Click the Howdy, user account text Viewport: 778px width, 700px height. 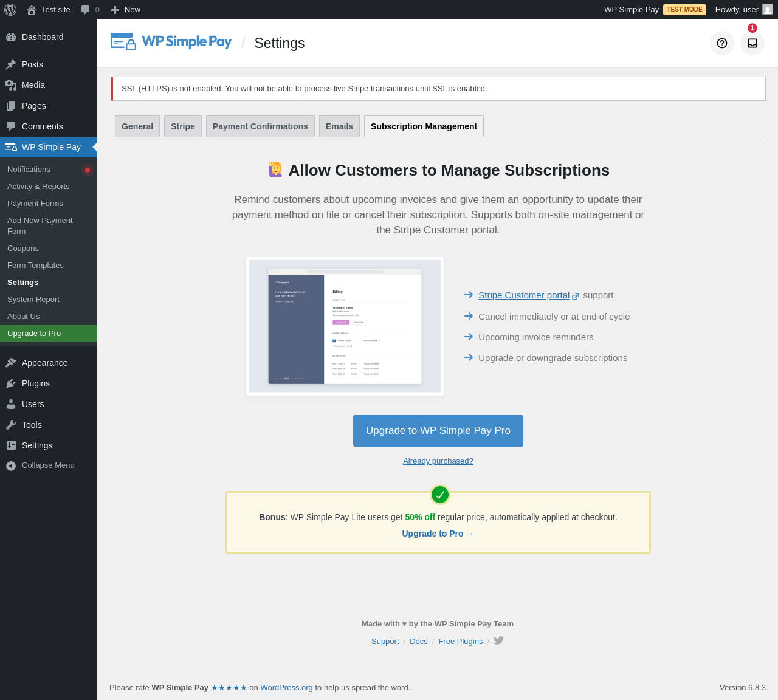(x=737, y=10)
